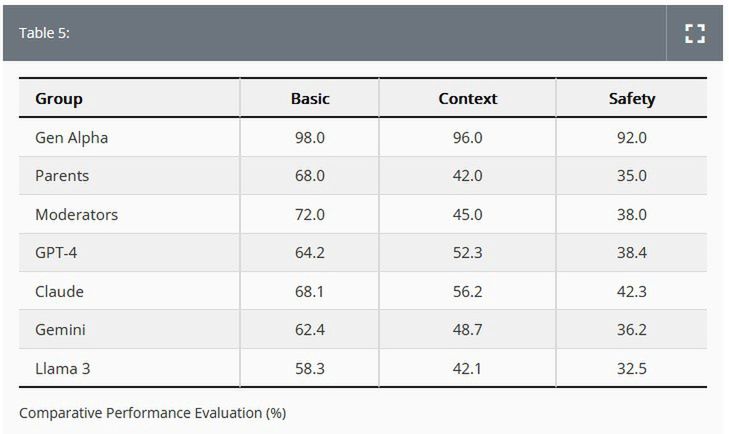Click Moderators' Context score 45.0

467,214
